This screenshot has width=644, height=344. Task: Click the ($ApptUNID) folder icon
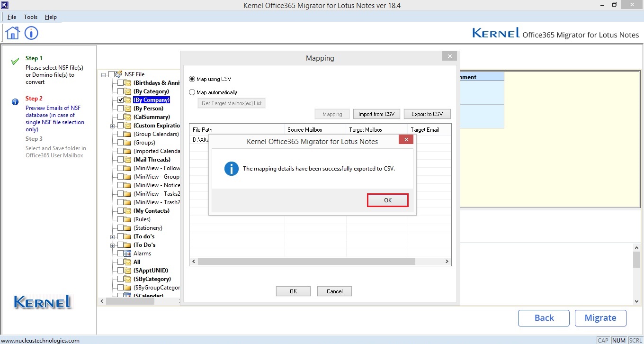coord(128,271)
